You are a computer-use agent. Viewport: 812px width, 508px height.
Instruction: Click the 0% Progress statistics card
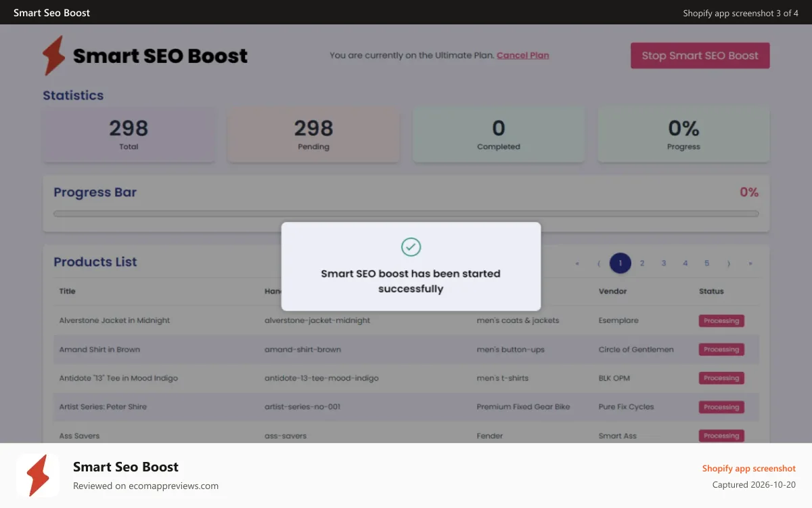tap(683, 134)
